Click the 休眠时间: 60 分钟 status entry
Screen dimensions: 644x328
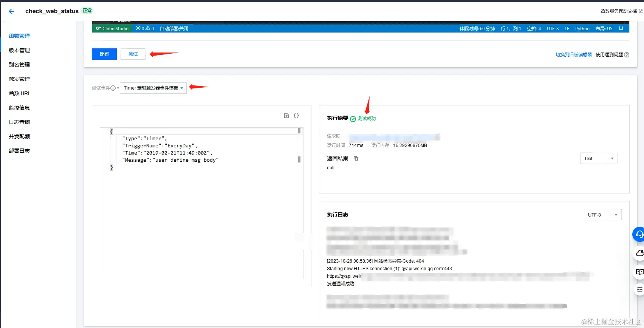click(x=477, y=28)
